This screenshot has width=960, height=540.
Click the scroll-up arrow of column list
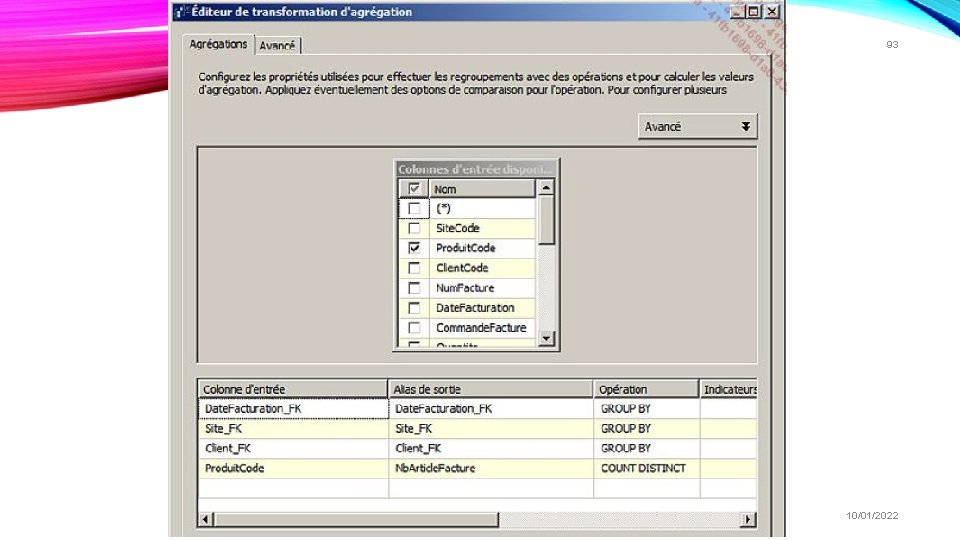click(546, 187)
